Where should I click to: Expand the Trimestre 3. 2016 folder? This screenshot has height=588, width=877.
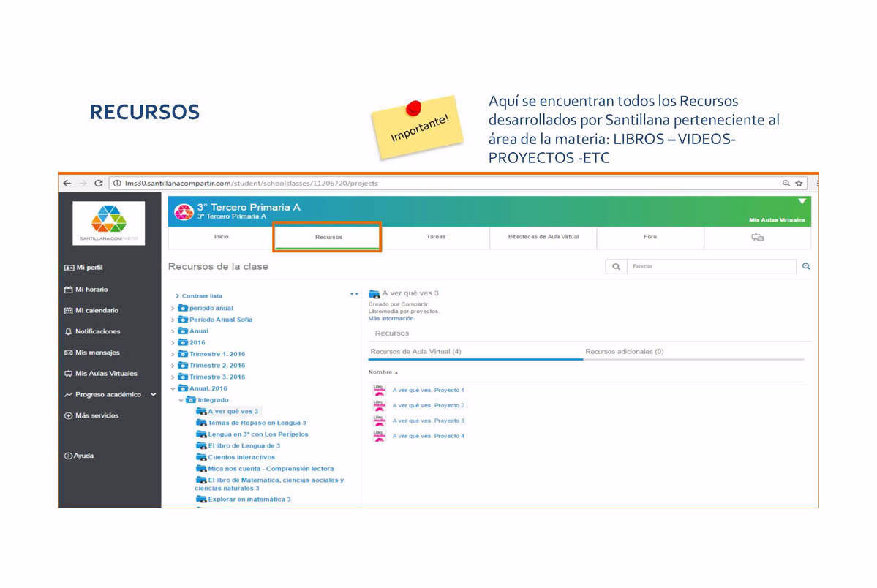173,377
